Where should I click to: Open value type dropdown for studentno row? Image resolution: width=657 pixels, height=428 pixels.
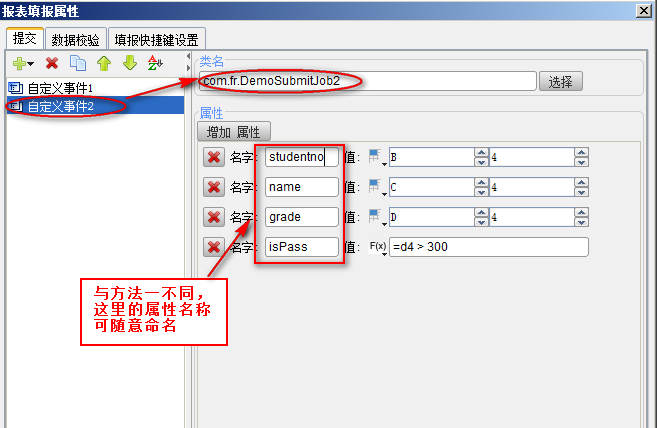coord(377,158)
